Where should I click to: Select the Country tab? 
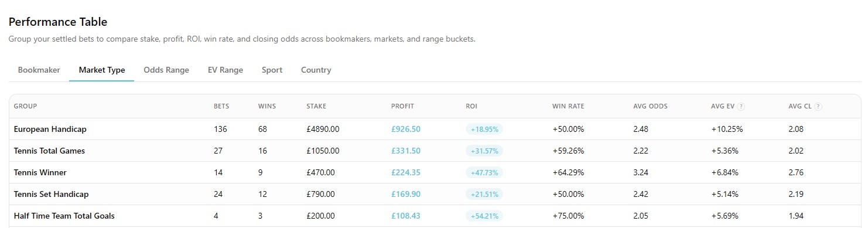316,70
